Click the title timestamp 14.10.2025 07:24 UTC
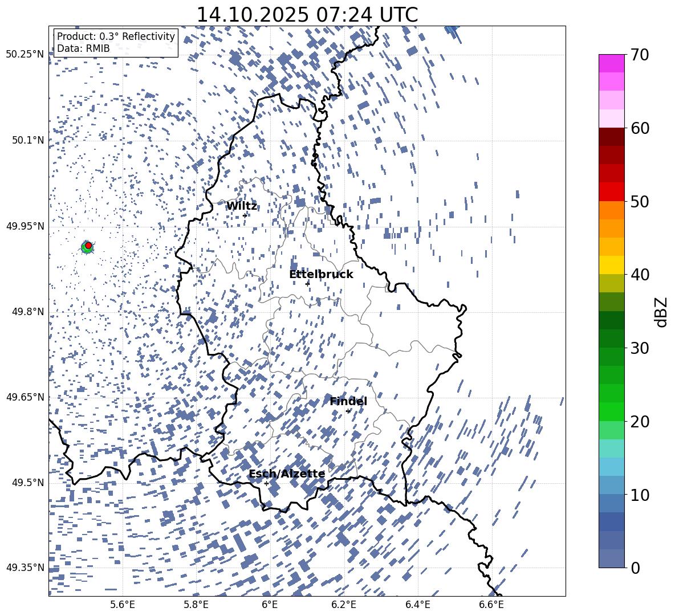Screen dimensions: 675x616 (x=307, y=15)
